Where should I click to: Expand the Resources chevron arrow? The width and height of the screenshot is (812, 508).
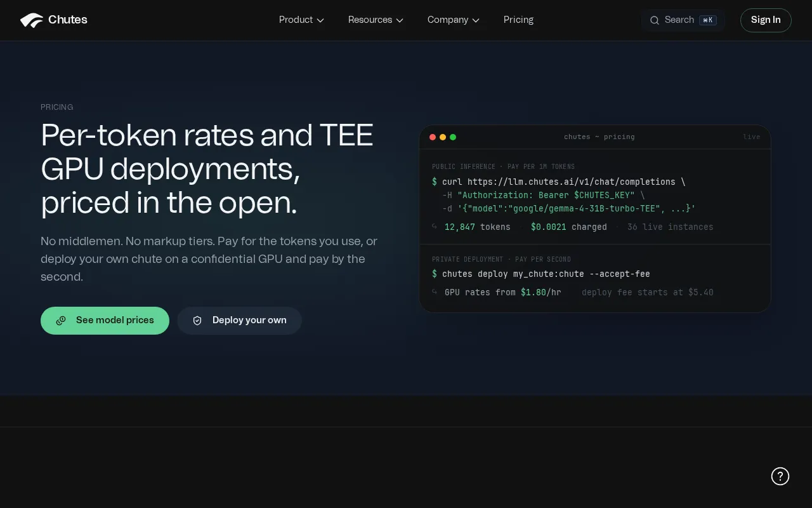pyautogui.click(x=400, y=20)
